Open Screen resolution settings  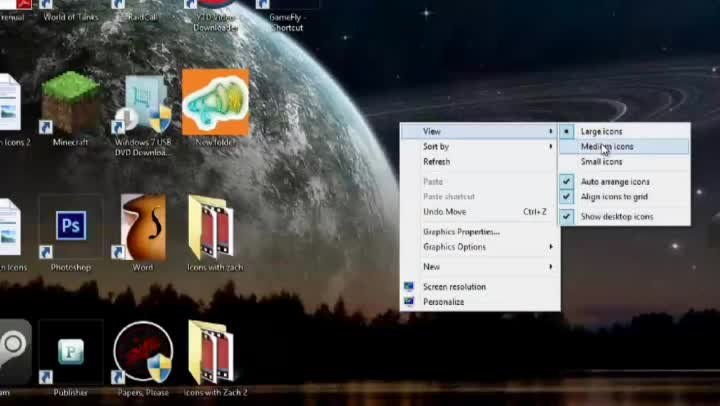click(480, 287)
